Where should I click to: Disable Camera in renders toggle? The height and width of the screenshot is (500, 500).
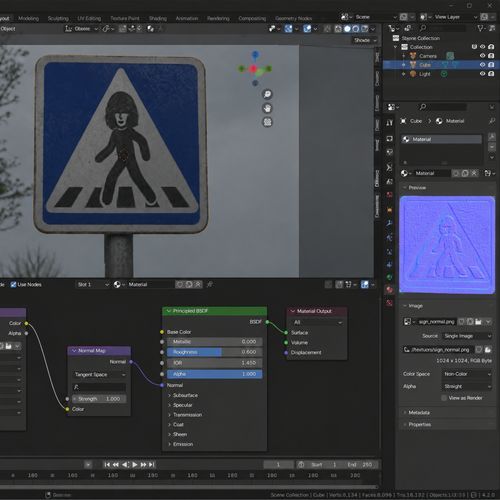point(491,56)
